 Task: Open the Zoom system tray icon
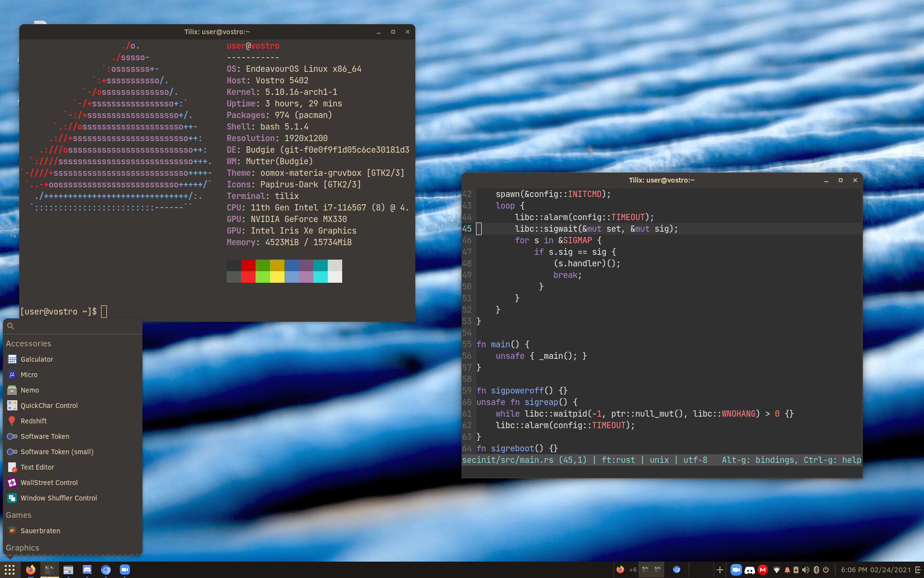736,570
